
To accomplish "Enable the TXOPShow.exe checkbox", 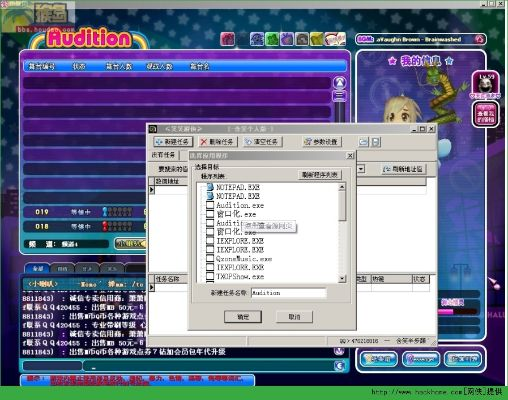I will tap(210, 276).
